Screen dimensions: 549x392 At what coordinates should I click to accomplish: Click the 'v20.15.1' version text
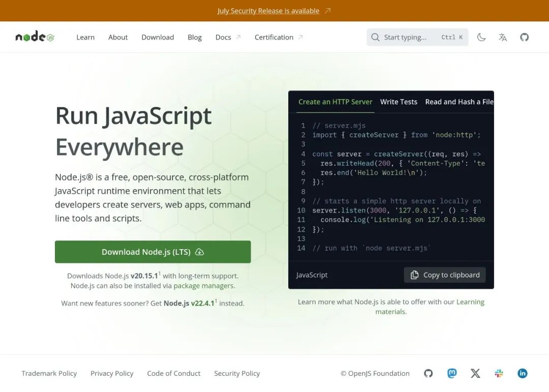click(144, 276)
